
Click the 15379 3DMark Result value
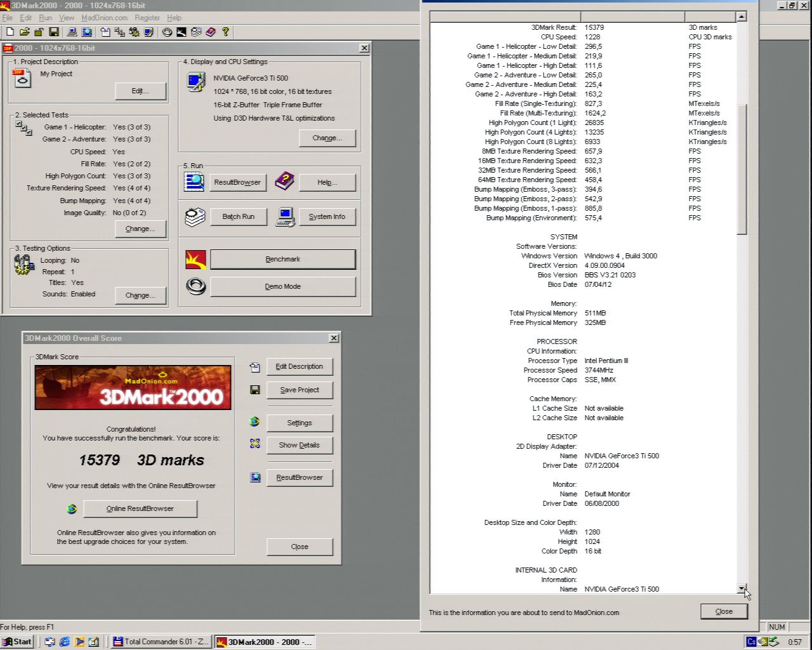[x=594, y=27]
